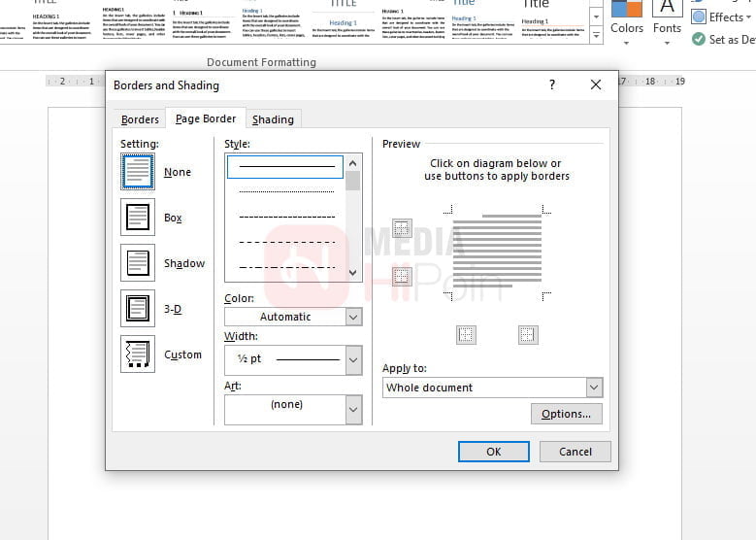Open the Colors theme dropdown in ribbon
This screenshot has height=540, width=756.
coord(626,23)
